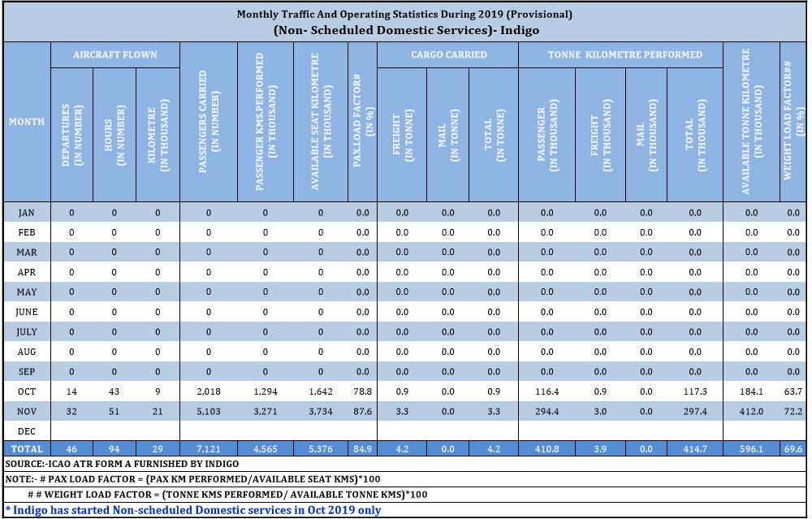Click October passengers carried value 2,018
Image resolution: width=812 pixels, height=519 pixels.
pyautogui.click(x=208, y=391)
